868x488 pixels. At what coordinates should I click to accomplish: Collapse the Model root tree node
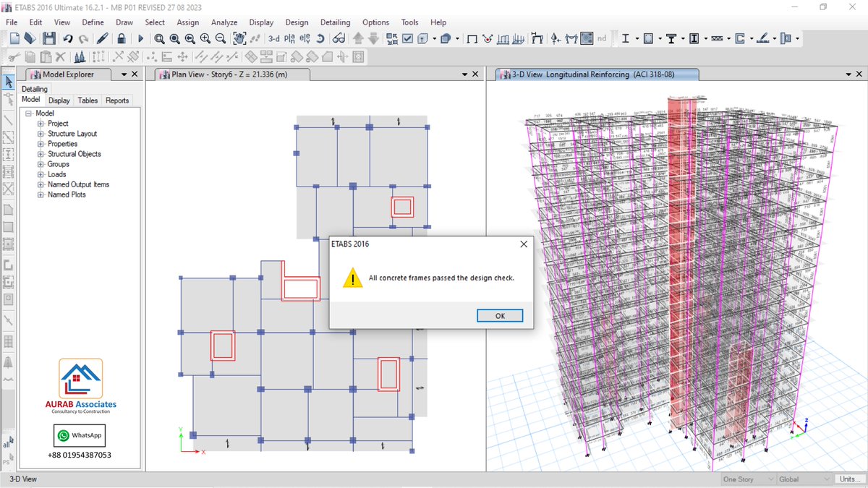tap(29, 114)
